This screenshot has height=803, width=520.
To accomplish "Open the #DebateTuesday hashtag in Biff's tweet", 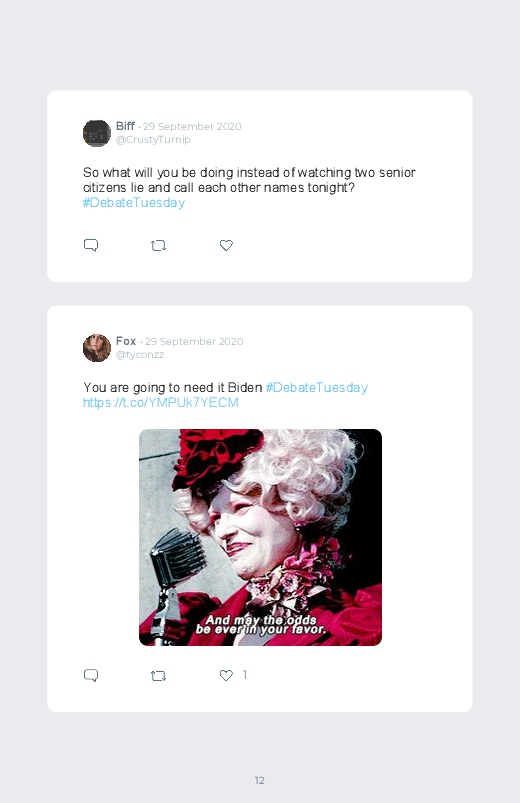I will (x=134, y=203).
